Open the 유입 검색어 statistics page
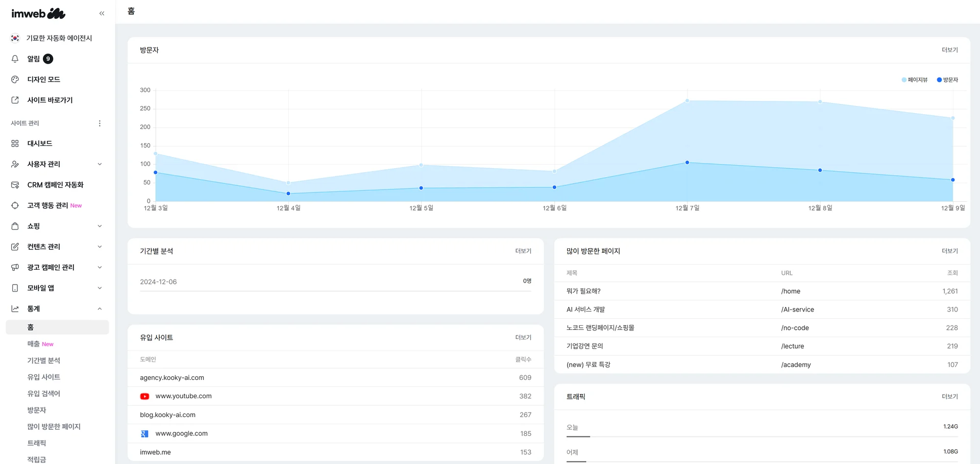The height and width of the screenshot is (464, 980). click(x=44, y=394)
